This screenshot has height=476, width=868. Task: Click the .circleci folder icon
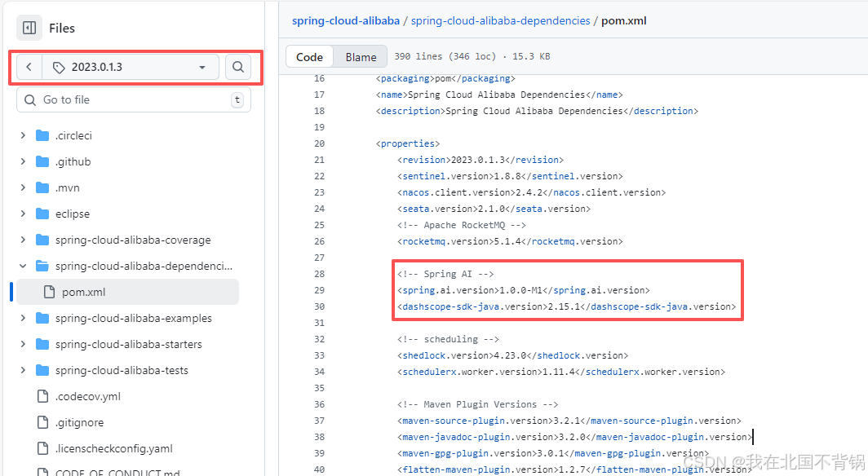tap(42, 135)
